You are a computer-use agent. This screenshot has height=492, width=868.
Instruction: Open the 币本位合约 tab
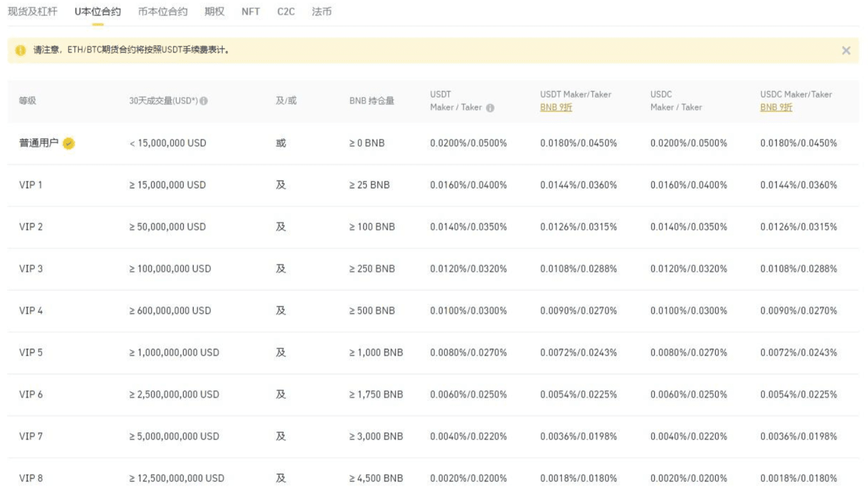click(162, 12)
